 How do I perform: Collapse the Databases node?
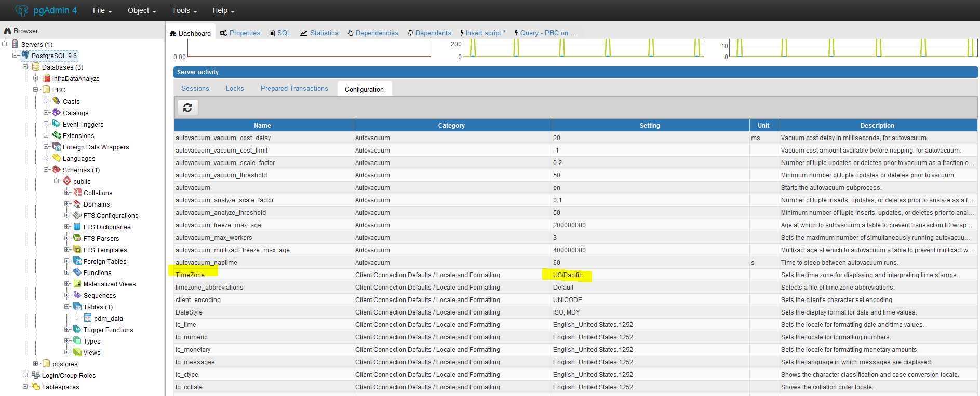pyautogui.click(x=25, y=66)
